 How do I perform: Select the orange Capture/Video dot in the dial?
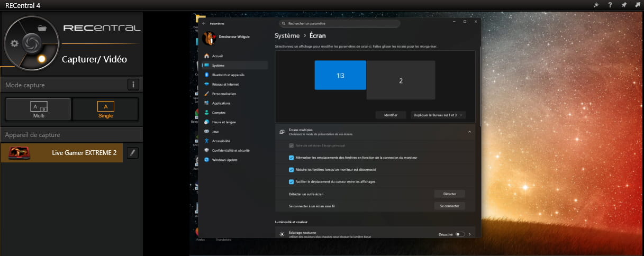pos(42,58)
